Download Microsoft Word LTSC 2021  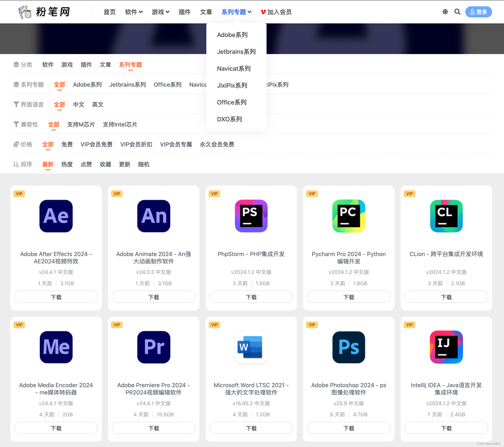[x=251, y=428]
